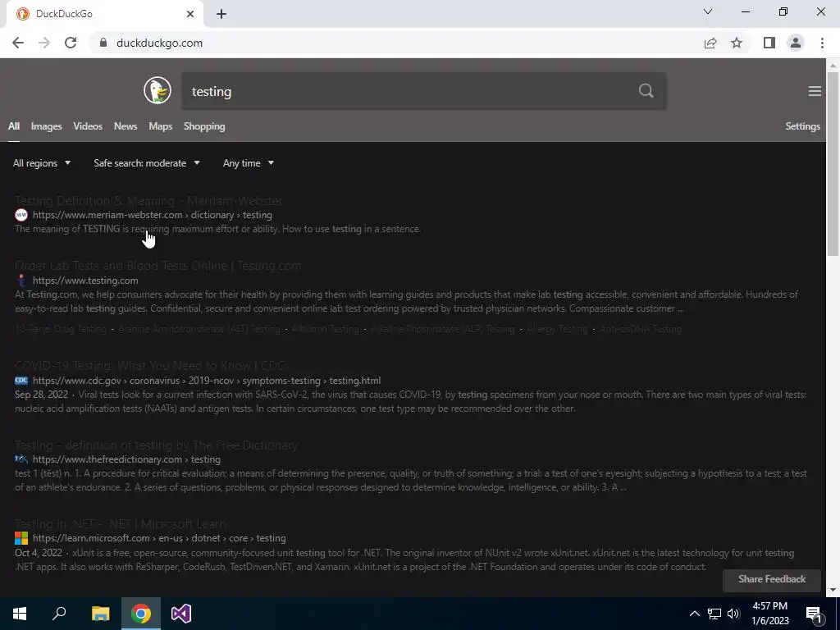Click The Free Dictionary favicon
The image size is (840, 630).
[x=21, y=459]
